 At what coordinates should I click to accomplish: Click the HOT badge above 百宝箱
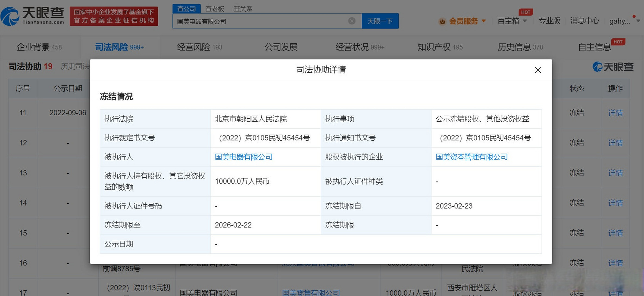pos(525,12)
